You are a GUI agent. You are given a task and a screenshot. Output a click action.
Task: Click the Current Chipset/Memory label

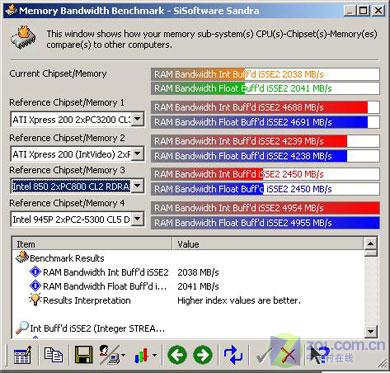tap(58, 74)
